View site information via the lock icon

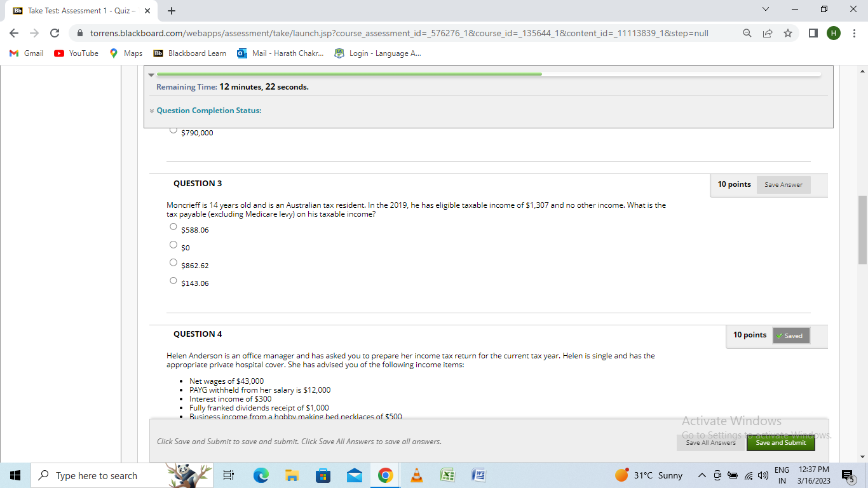(80, 33)
